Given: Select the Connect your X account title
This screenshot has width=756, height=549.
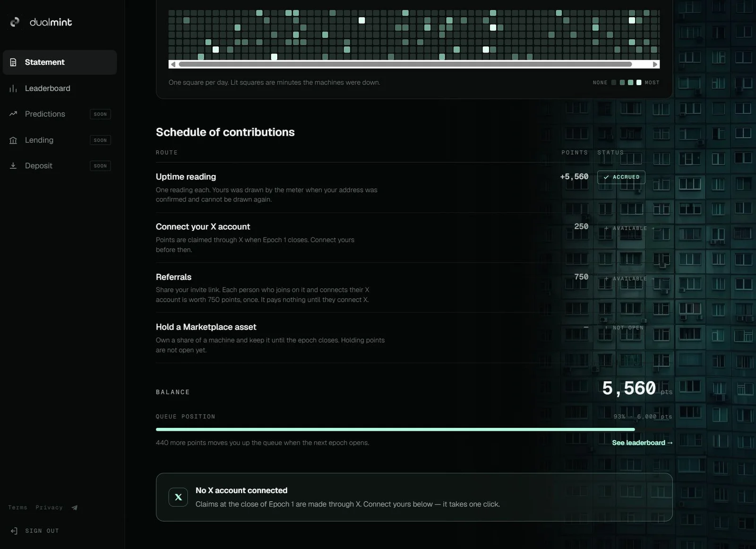Looking at the screenshot, I should pyautogui.click(x=203, y=227).
